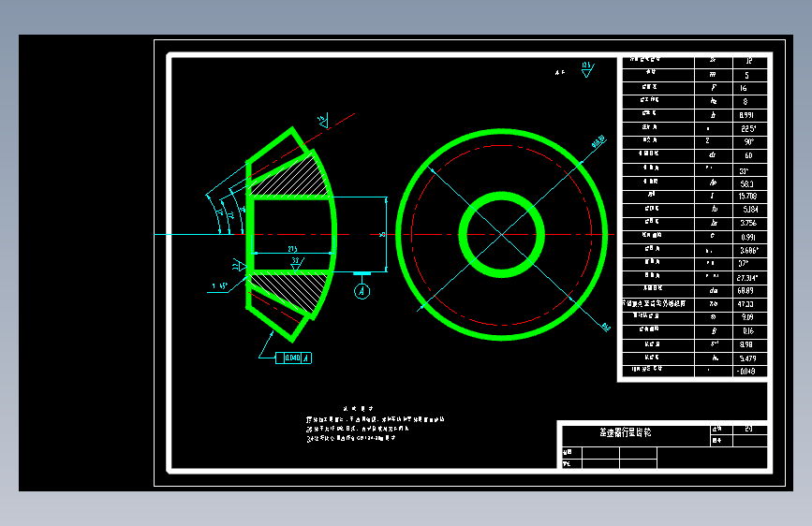Viewport: 812px width, 526px height.
Task: Click the roughness symbol on the gear's left face
Action: point(239,266)
